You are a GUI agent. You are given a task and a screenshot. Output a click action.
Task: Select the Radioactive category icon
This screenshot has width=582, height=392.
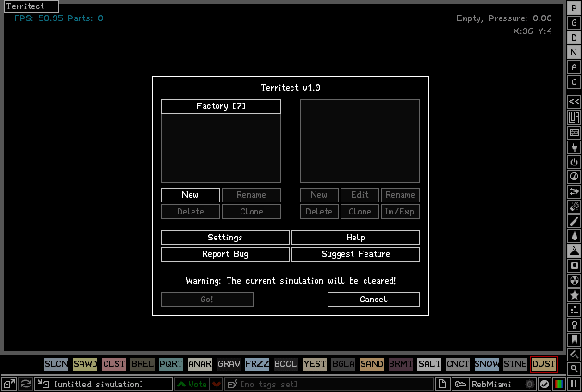pos(574,281)
